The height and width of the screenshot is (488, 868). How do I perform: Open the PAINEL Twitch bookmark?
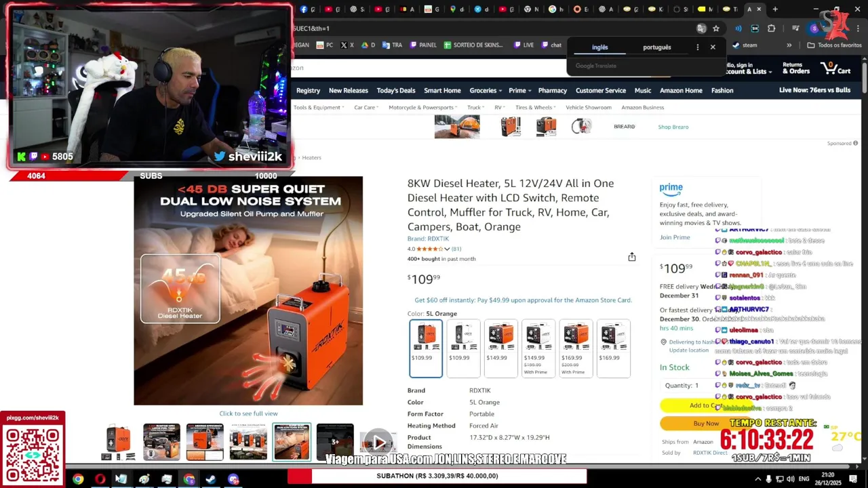422,45
